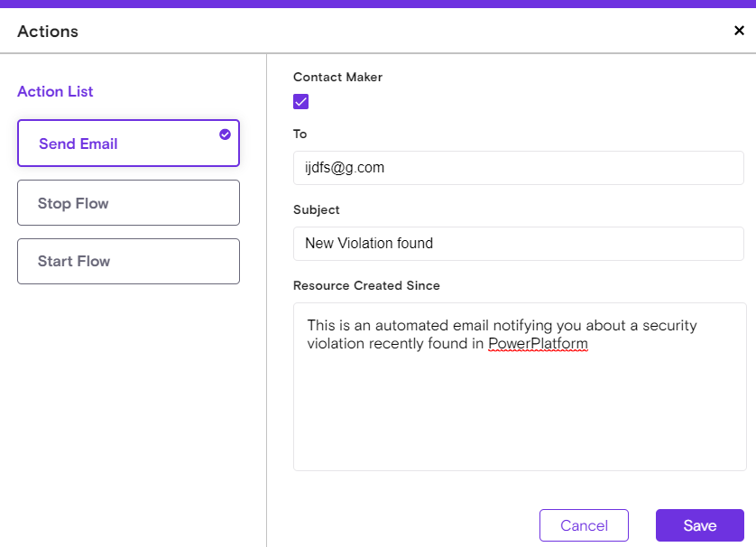The height and width of the screenshot is (547, 756).
Task: Click the underlined word PowerPlatform
Action: 538,344
